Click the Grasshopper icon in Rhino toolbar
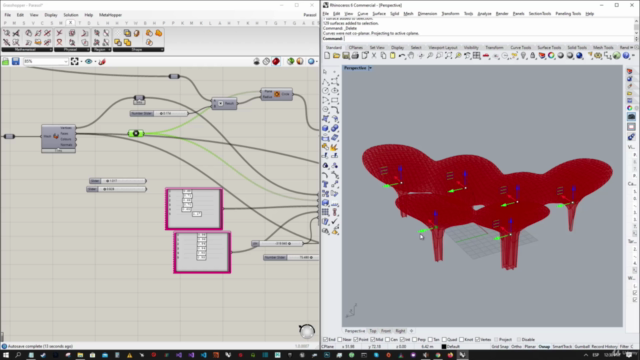The width and height of the screenshot is (640, 360). click(617, 56)
